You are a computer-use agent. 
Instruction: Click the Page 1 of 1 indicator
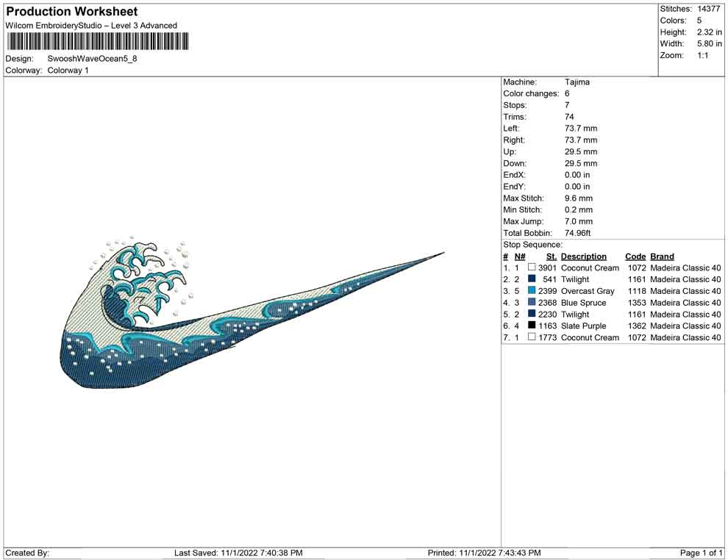(701, 553)
